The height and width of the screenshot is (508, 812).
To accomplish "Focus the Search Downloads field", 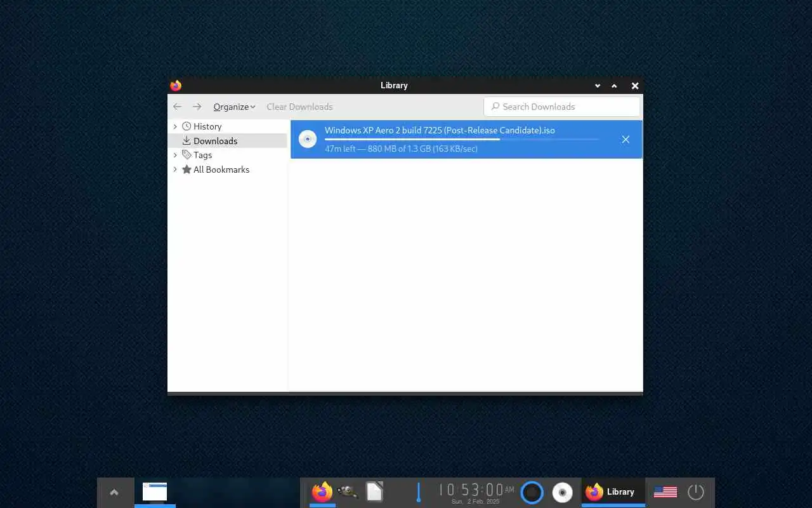I will click(x=562, y=107).
